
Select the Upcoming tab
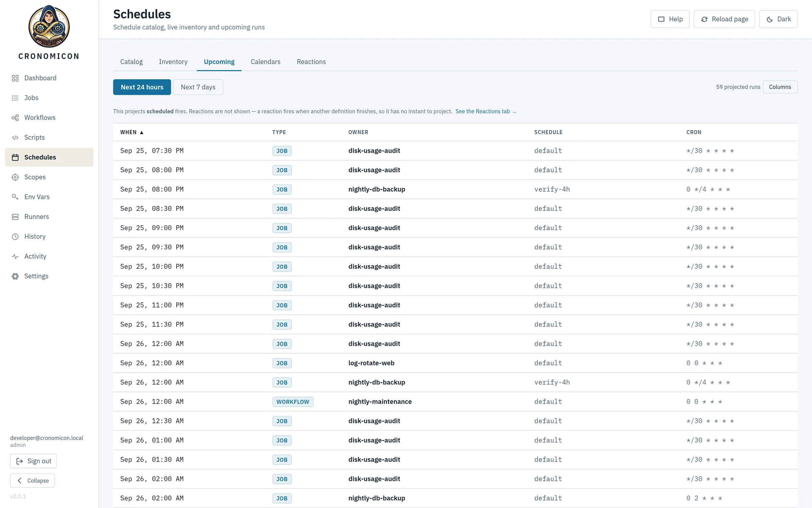(219, 62)
